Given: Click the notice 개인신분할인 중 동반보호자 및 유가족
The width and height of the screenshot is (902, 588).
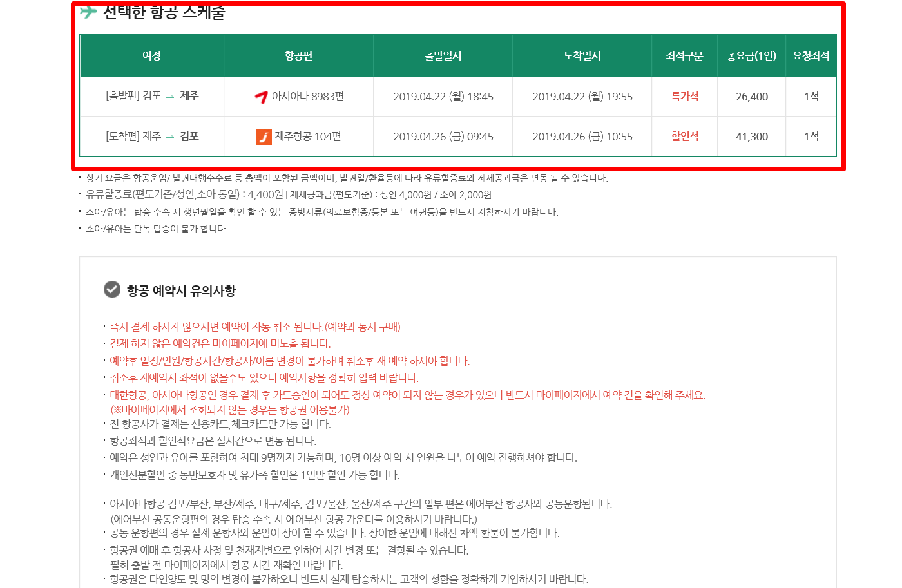Looking at the screenshot, I should pyautogui.click(x=254, y=475).
